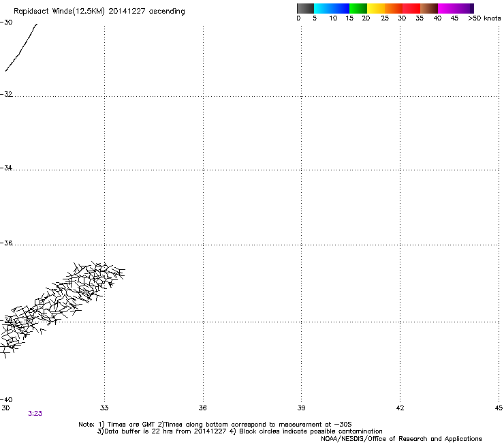This screenshot has width=504, height=443.
Task: Click the 39 longitude axis label
Action: point(301,408)
